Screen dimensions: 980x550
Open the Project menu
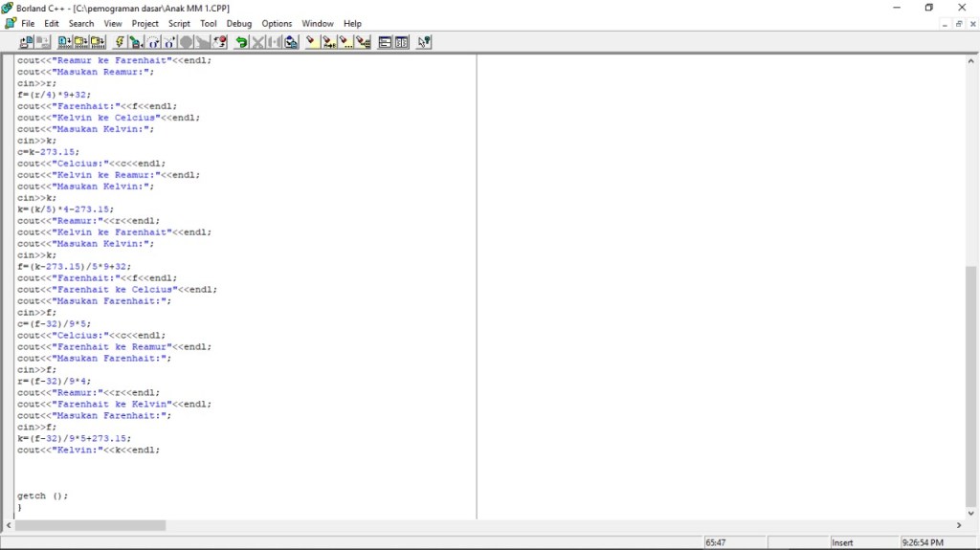[x=145, y=23]
